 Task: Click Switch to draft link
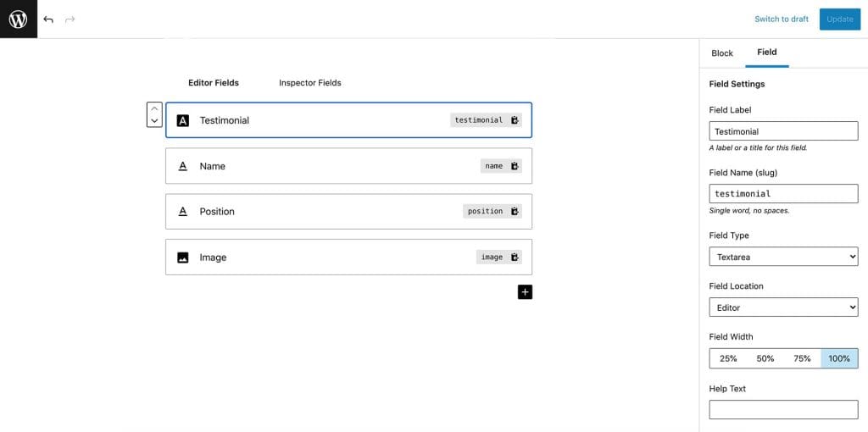coord(781,19)
